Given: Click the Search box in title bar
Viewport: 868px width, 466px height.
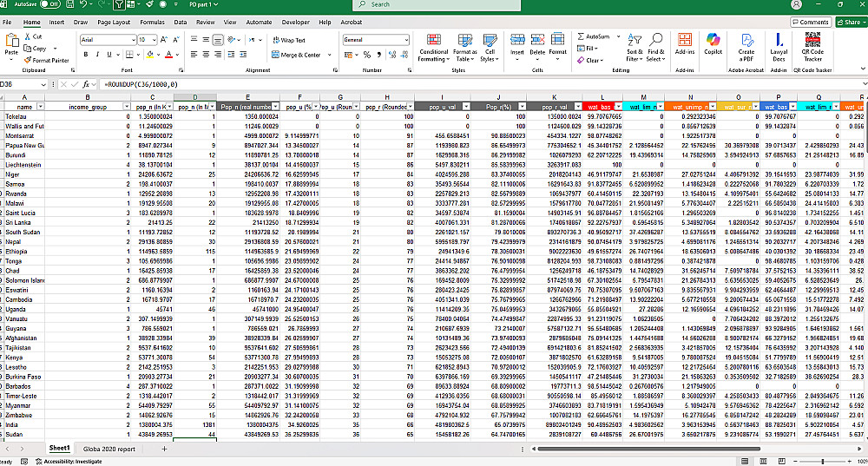Looking at the screenshot, I should tap(437, 4).
